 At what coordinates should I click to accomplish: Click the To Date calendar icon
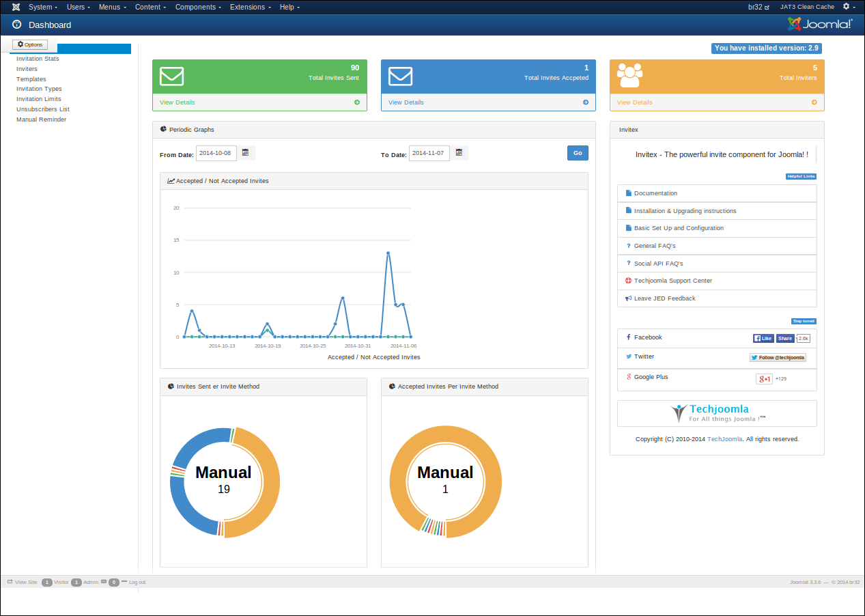(x=459, y=153)
